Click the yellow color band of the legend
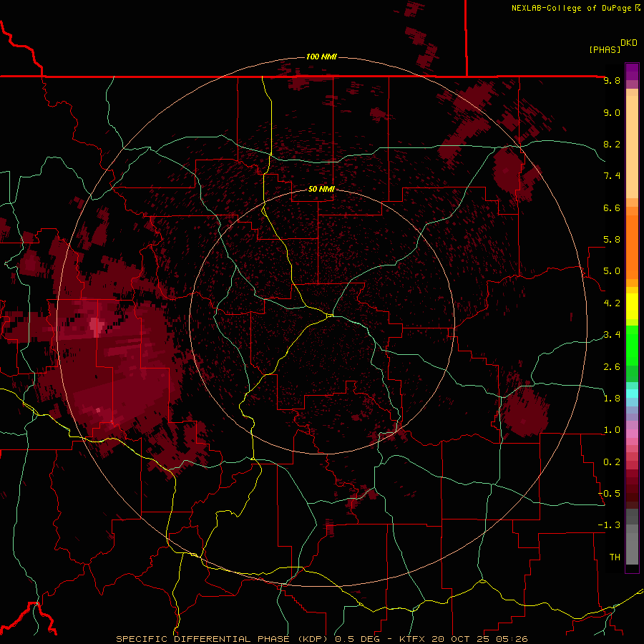The height and width of the screenshot is (644, 644). tap(632, 306)
